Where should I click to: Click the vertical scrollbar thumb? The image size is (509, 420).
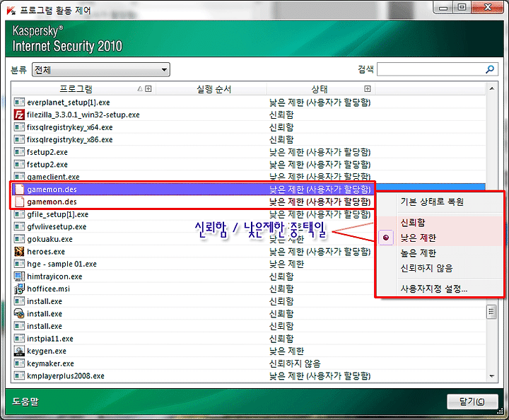coord(491,312)
